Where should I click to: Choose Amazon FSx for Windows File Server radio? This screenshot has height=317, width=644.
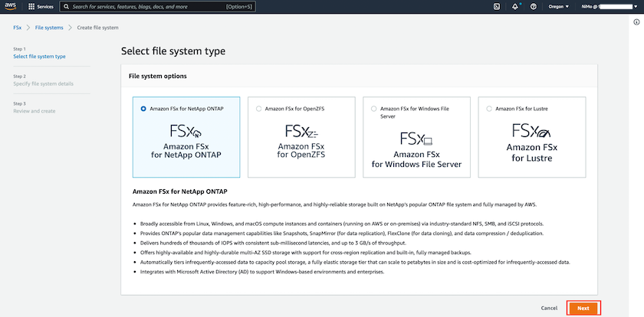373,109
